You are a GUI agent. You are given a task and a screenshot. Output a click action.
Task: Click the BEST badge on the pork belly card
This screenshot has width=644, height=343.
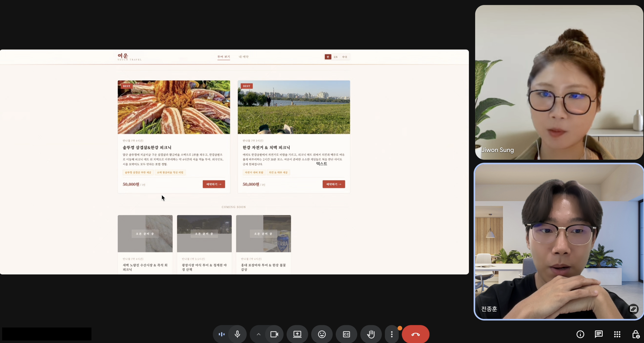[x=126, y=86]
